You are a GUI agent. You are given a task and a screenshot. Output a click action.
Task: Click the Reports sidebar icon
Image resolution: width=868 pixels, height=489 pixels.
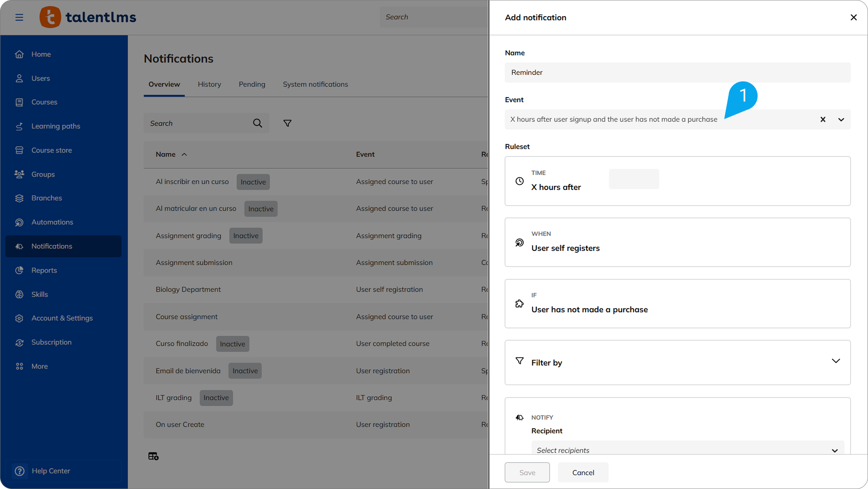pyautogui.click(x=19, y=270)
